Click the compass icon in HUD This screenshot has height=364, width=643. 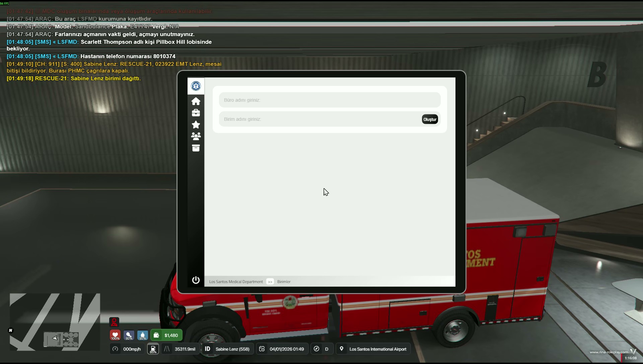[x=316, y=349]
